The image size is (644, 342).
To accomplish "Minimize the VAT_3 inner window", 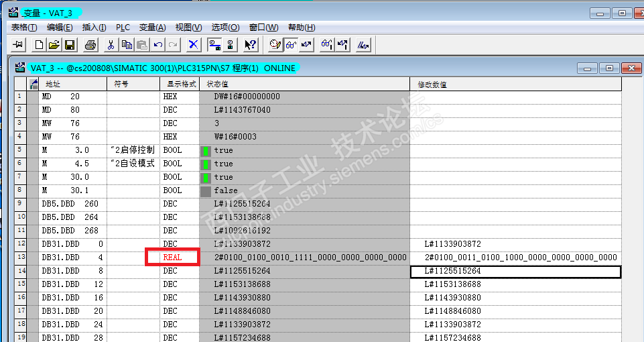I will click(x=588, y=68).
